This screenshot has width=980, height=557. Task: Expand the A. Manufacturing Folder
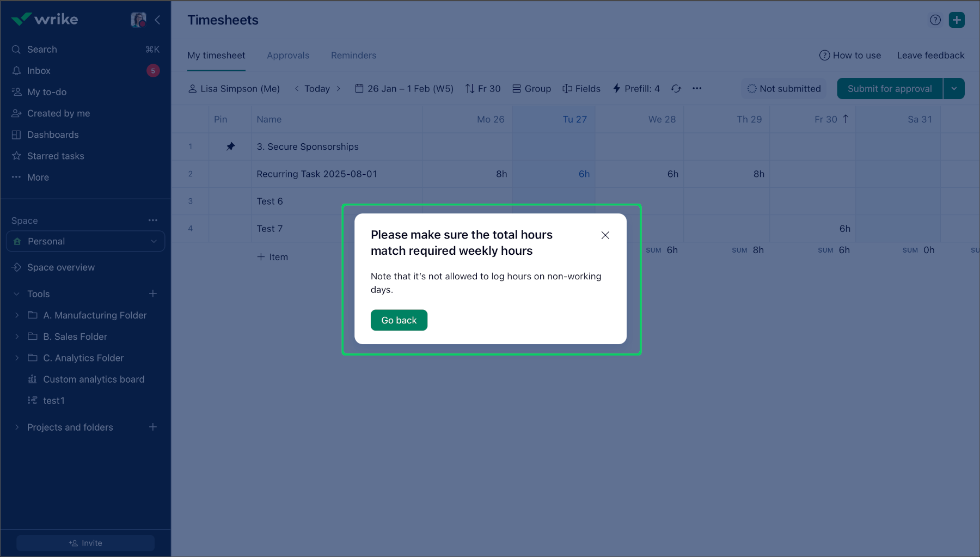(x=16, y=315)
